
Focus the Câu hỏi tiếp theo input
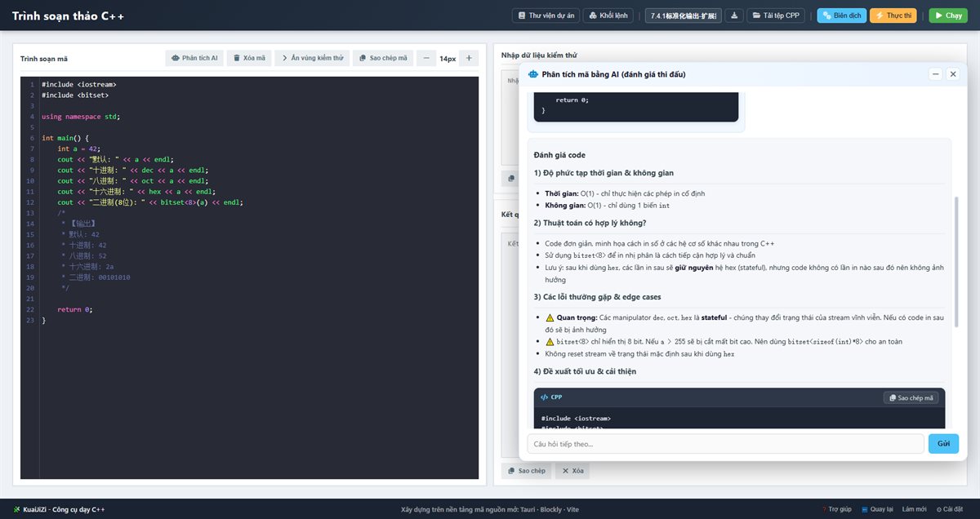(725, 444)
